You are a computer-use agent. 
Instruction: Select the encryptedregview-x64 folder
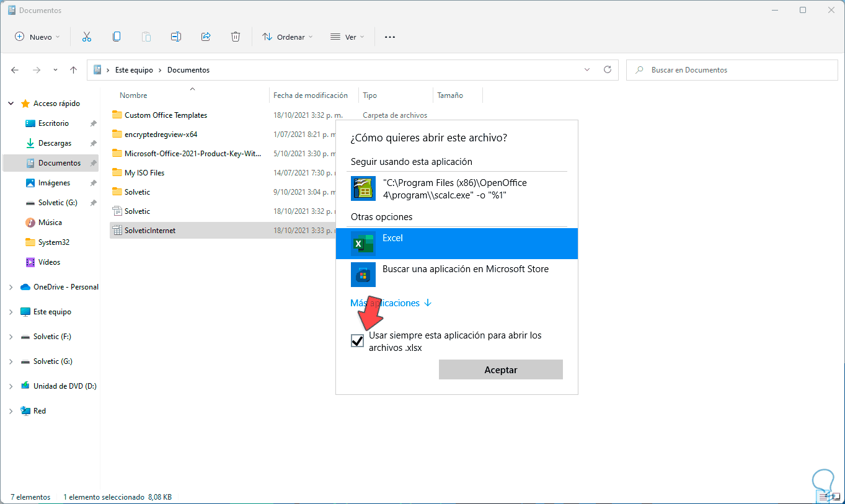click(x=161, y=135)
